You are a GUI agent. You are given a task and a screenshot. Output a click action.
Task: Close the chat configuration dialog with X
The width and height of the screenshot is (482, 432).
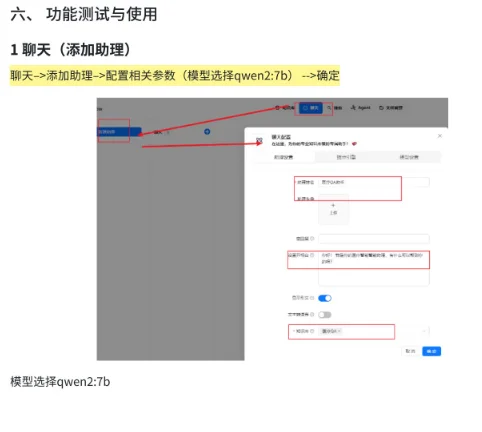pyautogui.click(x=440, y=136)
